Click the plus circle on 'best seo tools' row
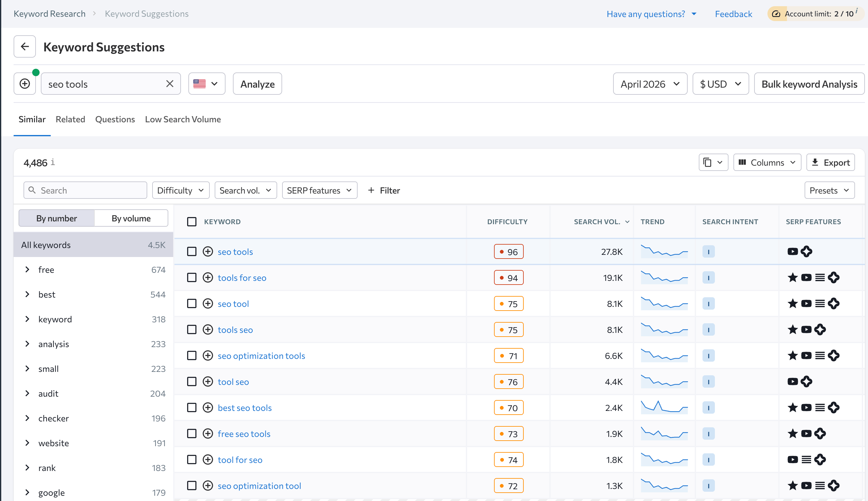868x501 pixels. (x=208, y=408)
